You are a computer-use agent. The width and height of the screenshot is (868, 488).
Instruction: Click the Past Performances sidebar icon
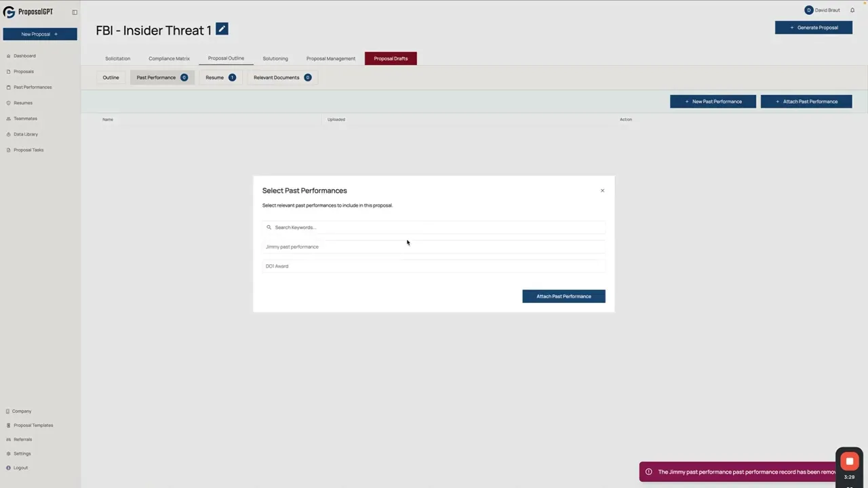click(x=8, y=87)
